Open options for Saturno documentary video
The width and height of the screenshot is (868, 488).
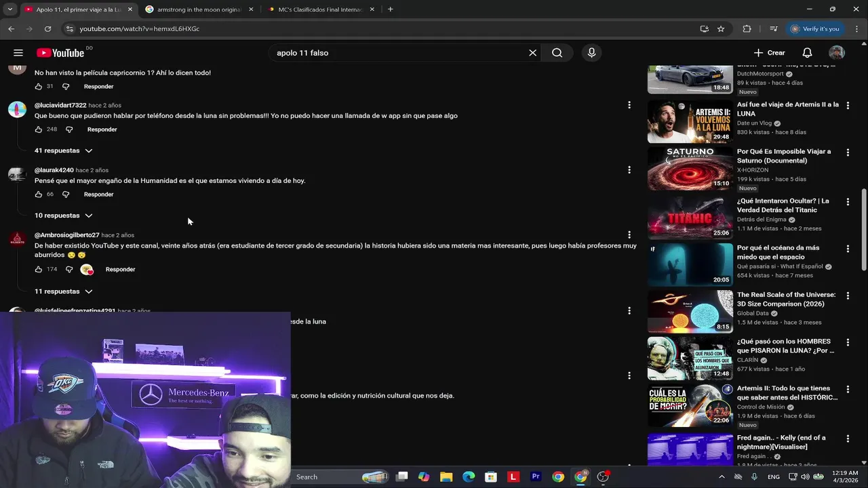(848, 153)
